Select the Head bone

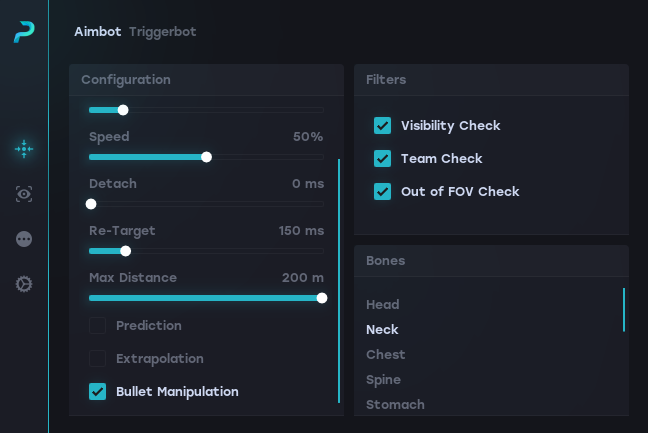[383, 304]
